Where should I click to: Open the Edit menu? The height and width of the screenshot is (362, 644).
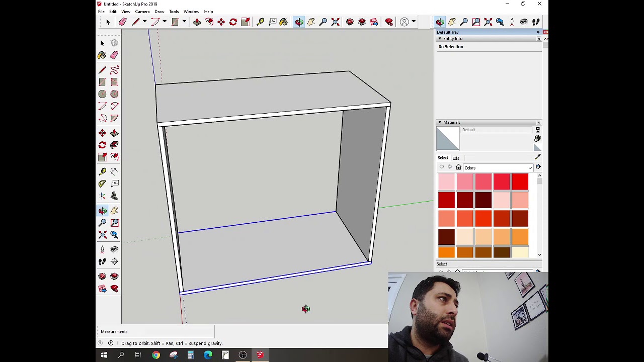(113, 12)
